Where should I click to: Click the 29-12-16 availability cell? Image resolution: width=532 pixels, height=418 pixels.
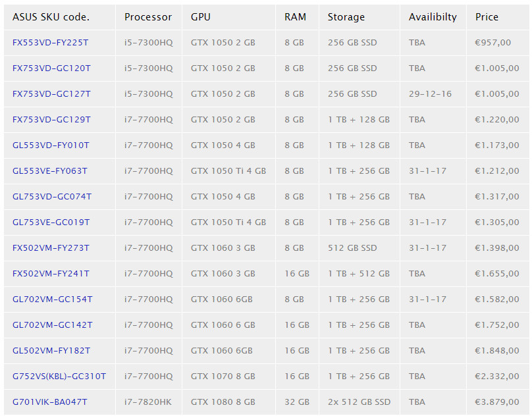[430, 94]
